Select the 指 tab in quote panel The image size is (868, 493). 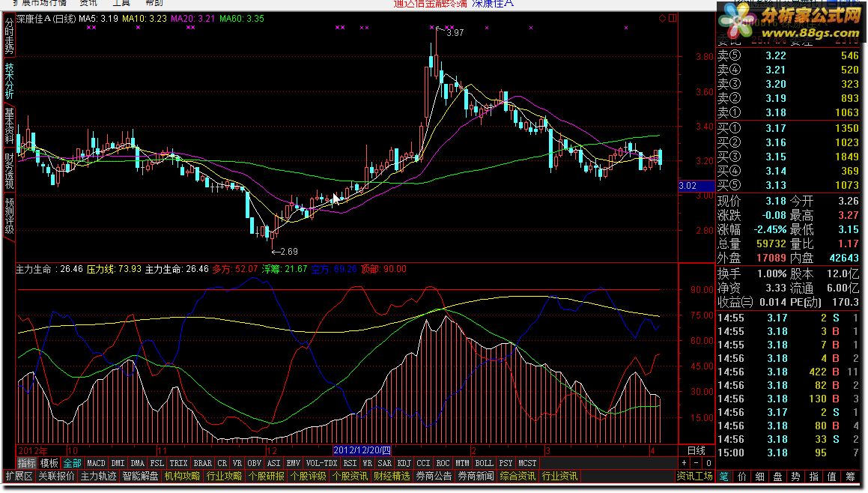pyautogui.click(x=814, y=477)
